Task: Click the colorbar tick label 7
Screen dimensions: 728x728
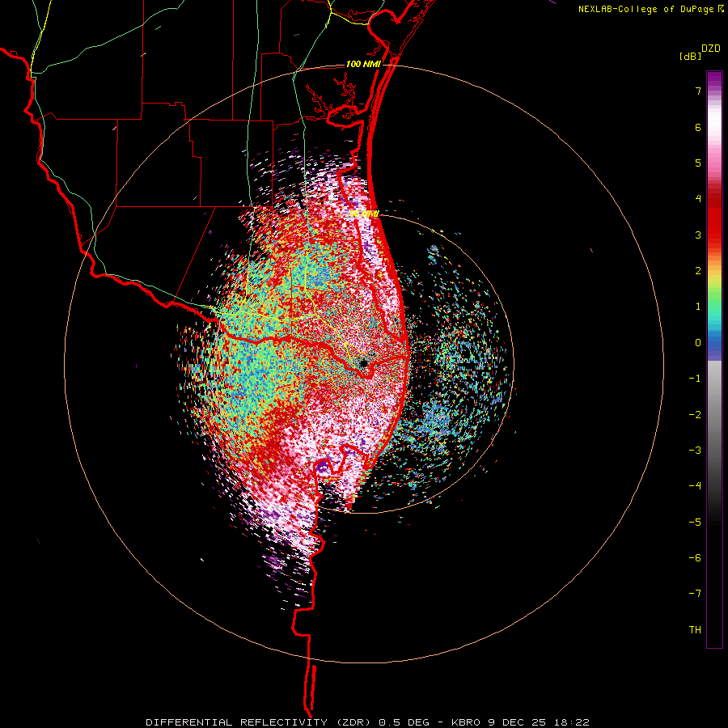Action: click(698, 91)
